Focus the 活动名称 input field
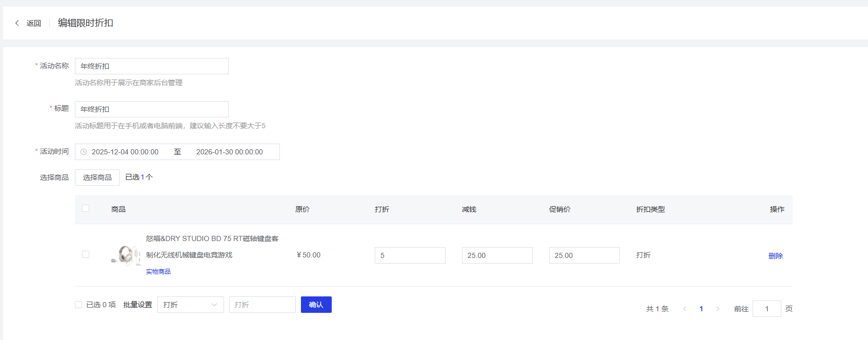The image size is (868, 340). (151, 66)
